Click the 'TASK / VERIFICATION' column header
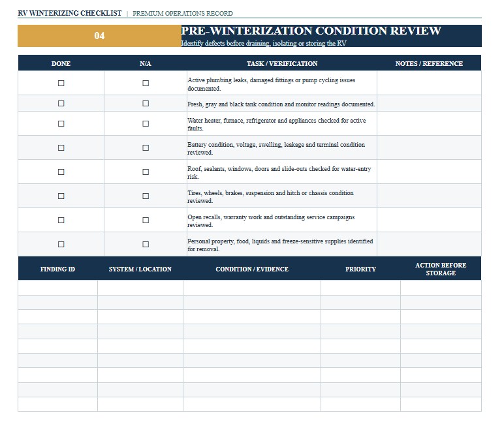 tap(282, 63)
